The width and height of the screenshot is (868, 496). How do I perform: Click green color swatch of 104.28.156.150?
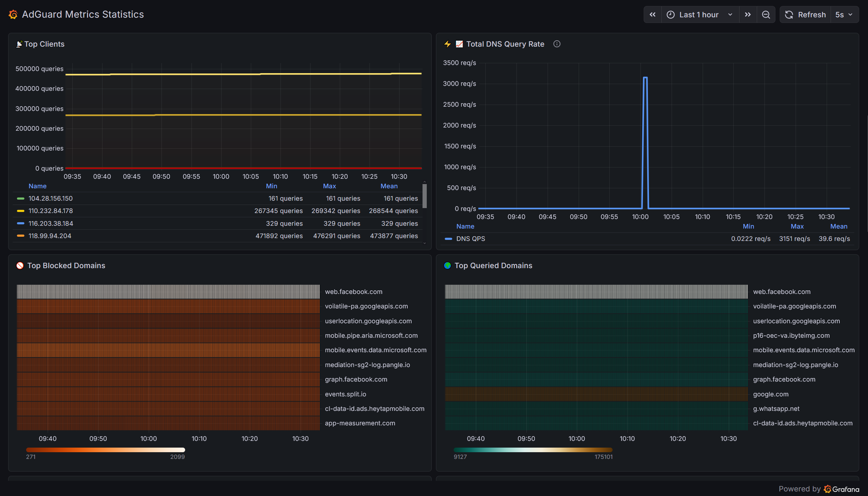coord(20,199)
